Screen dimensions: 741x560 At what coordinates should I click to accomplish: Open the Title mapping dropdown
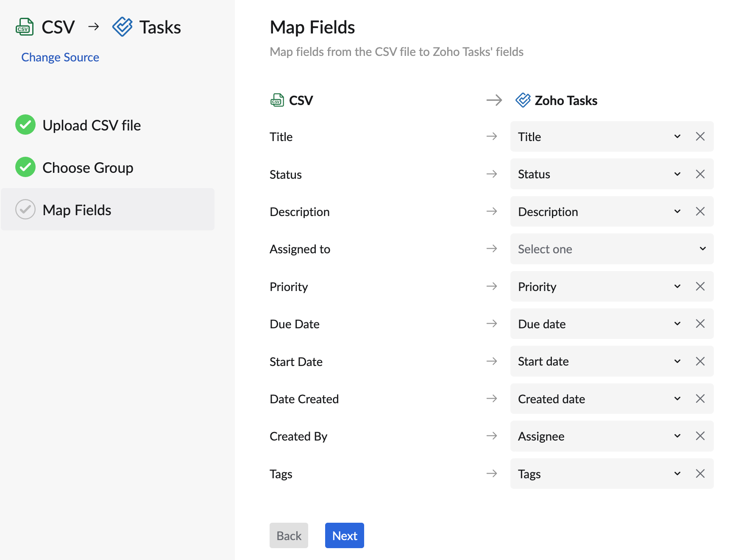coord(677,136)
